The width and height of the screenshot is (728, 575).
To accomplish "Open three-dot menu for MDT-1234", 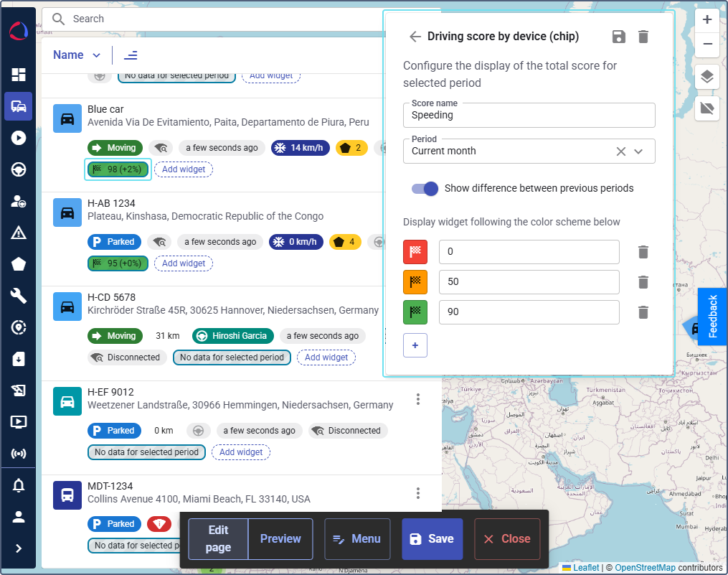I will tap(418, 493).
